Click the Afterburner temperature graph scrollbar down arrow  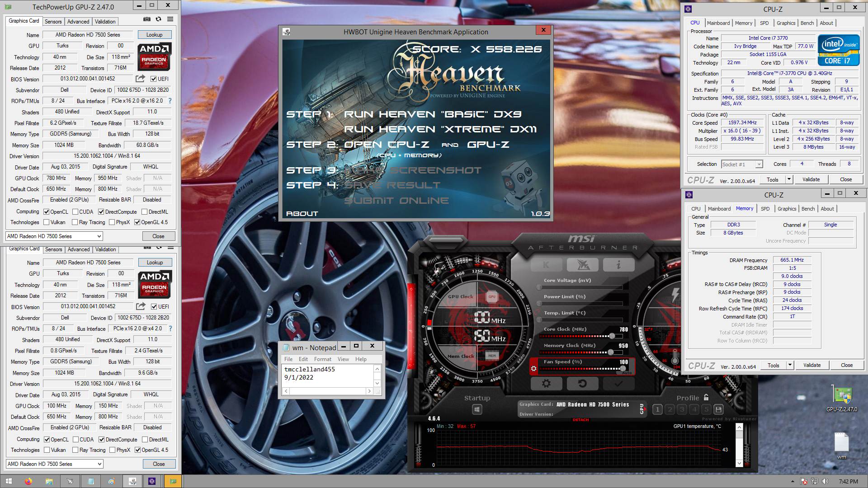(739, 463)
